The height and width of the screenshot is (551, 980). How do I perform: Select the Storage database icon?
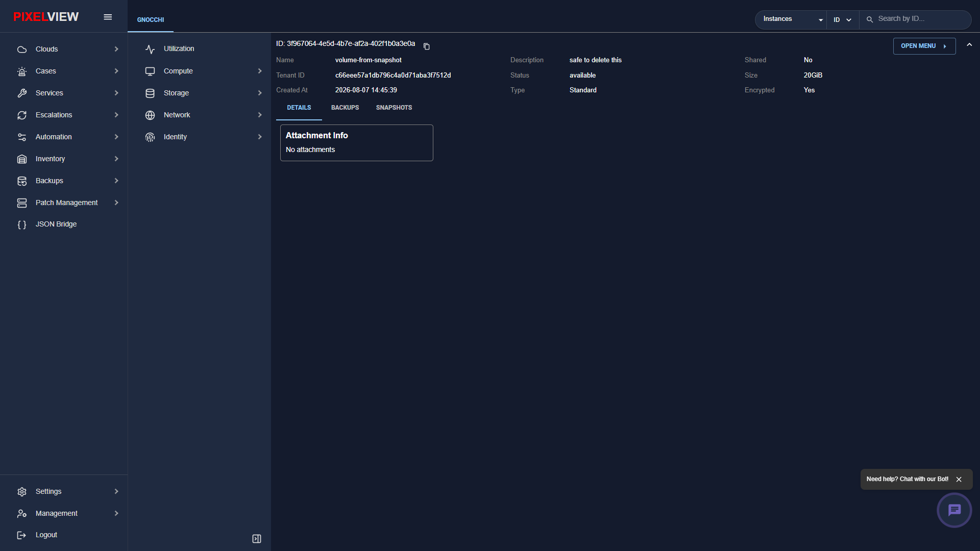(x=150, y=93)
